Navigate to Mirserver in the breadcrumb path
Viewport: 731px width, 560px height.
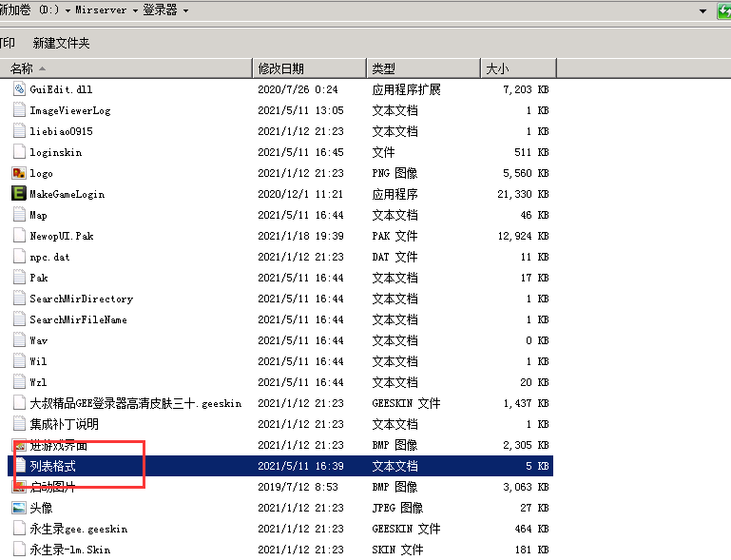click(x=101, y=10)
